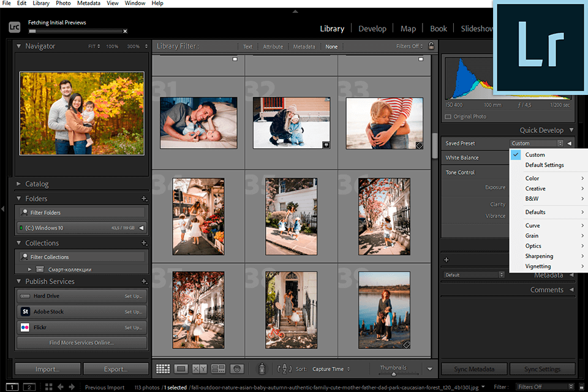Select photo 39 lake thumbnail
588x392 pixels.
point(384,310)
